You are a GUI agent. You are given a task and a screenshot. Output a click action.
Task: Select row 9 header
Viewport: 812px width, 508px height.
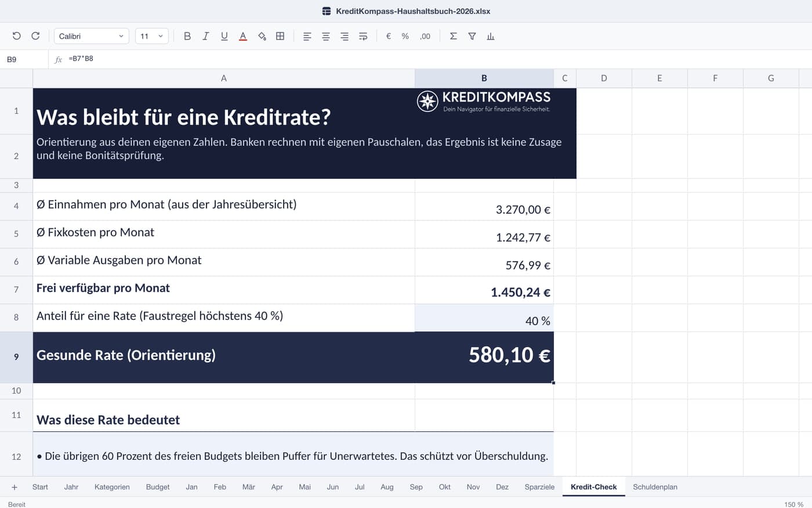(16, 357)
